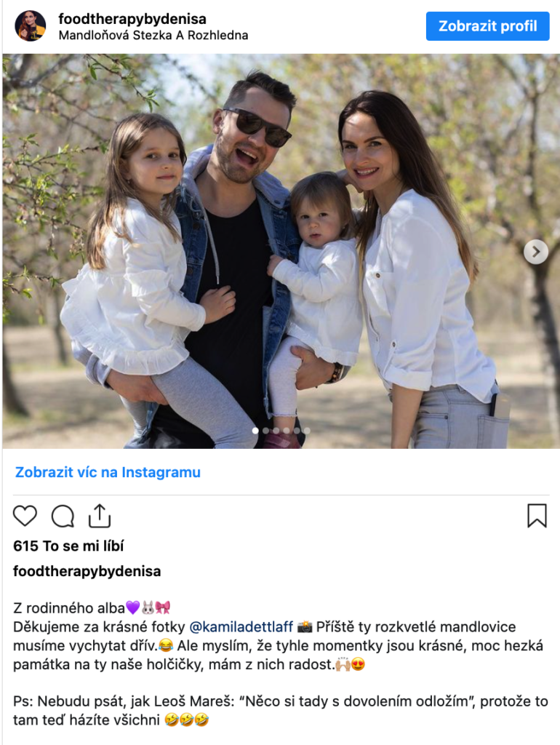Open comments with the speech bubble icon
The image size is (560, 745).
pos(63,517)
